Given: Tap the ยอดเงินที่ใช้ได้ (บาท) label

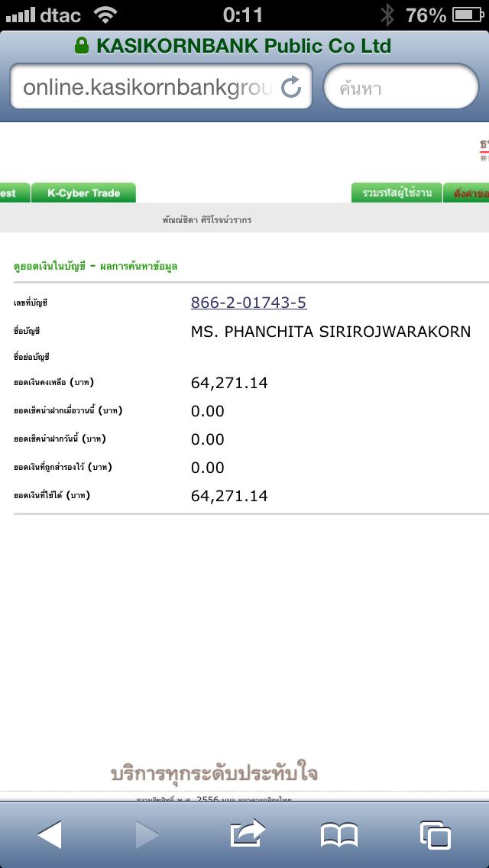Looking at the screenshot, I should [52, 495].
